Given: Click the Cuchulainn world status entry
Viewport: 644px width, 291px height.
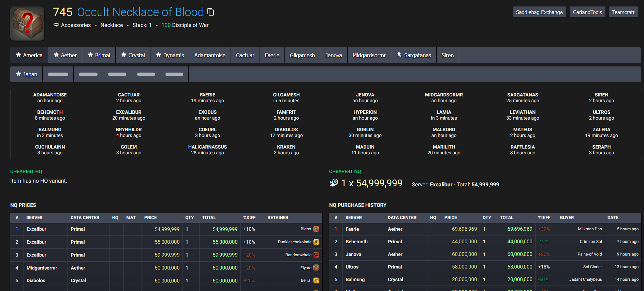Looking at the screenshot, I should (x=50, y=150).
